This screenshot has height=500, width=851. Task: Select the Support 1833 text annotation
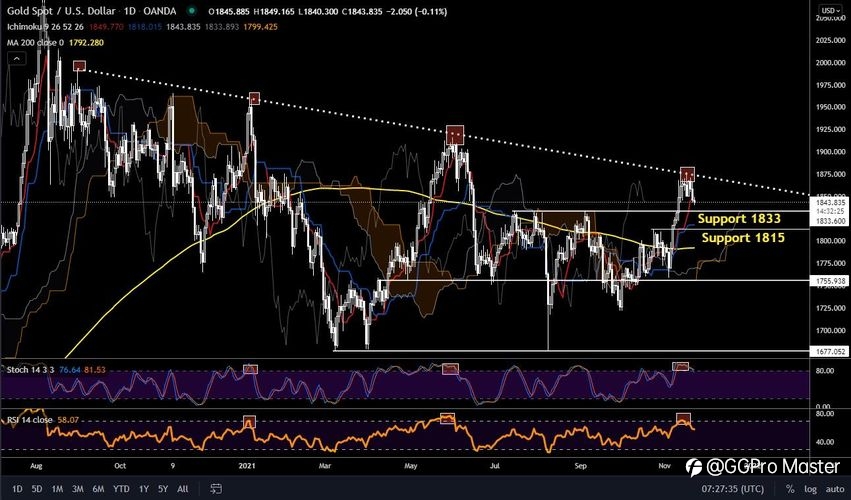pos(739,219)
